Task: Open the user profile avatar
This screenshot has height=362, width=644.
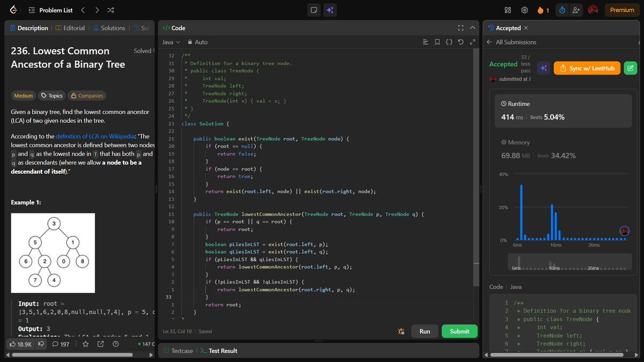Action: click(593, 10)
